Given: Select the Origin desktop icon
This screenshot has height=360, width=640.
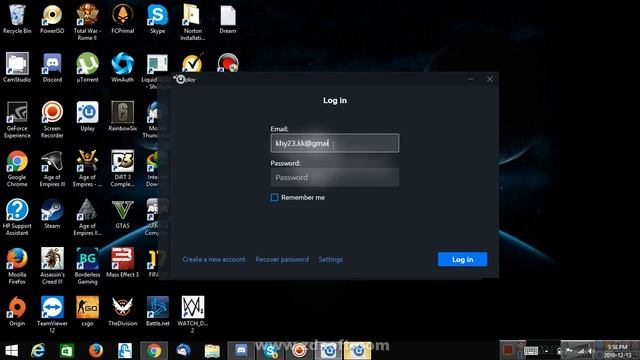Looking at the screenshot, I should [17, 311].
